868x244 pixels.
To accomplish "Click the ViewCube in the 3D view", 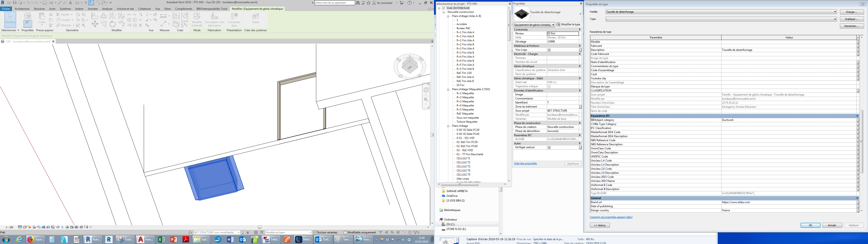I will (x=410, y=66).
